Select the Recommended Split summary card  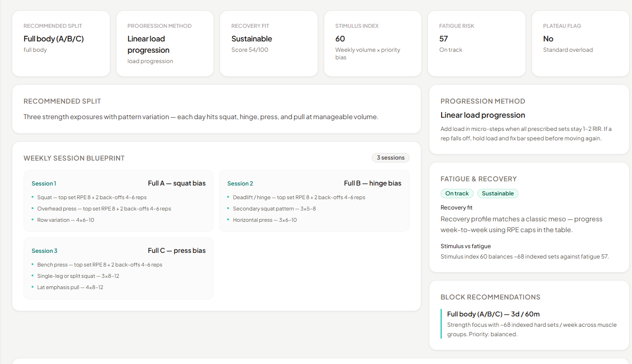(61, 43)
